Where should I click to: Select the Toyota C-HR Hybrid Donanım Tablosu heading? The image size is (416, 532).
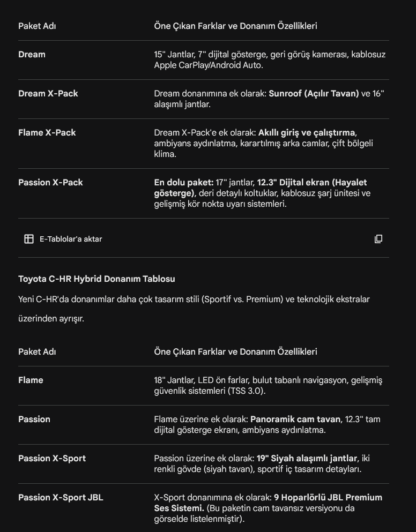[x=97, y=279]
